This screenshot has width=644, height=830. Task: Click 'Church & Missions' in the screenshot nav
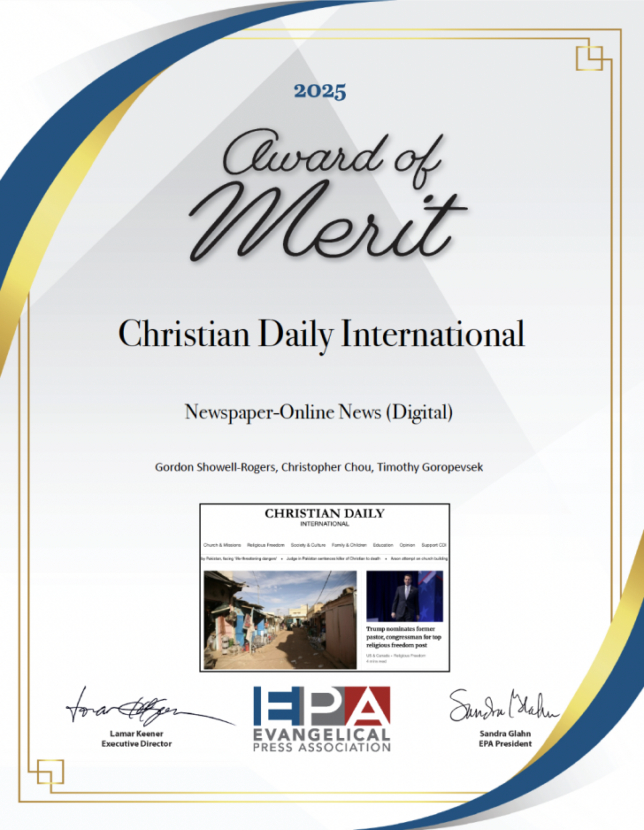tap(222, 545)
